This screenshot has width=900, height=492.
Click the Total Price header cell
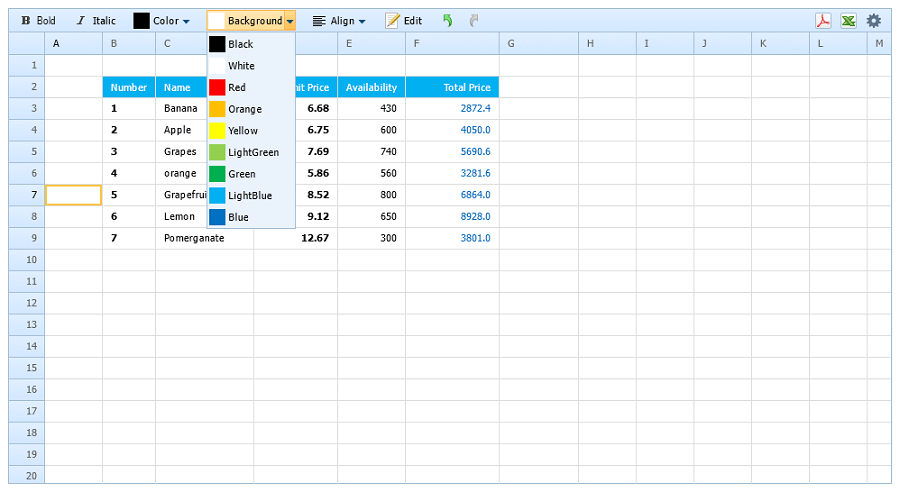tap(452, 87)
